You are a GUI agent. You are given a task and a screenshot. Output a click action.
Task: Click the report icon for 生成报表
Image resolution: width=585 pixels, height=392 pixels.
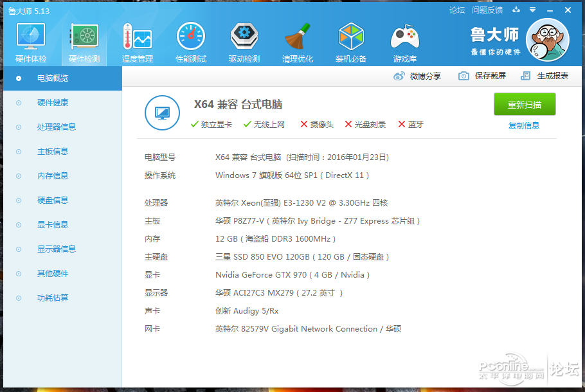click(525, 76)
